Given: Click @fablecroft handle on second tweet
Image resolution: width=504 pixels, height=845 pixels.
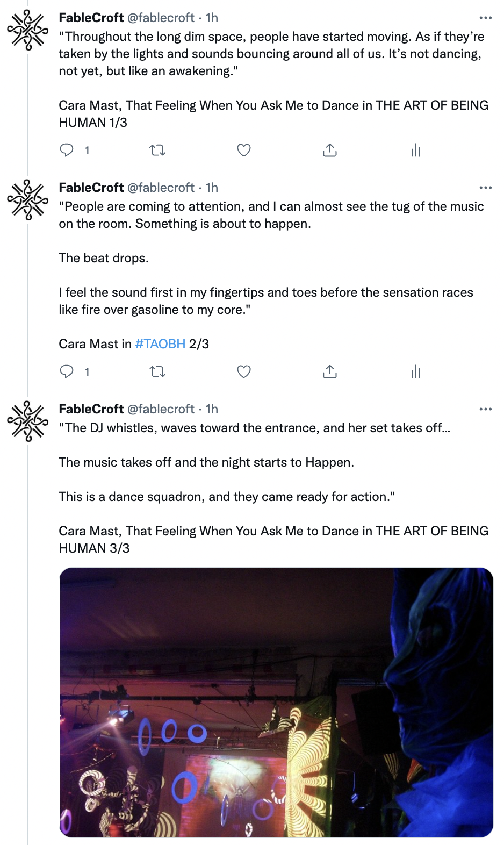Looking at the screenshot, I should 161,188.
